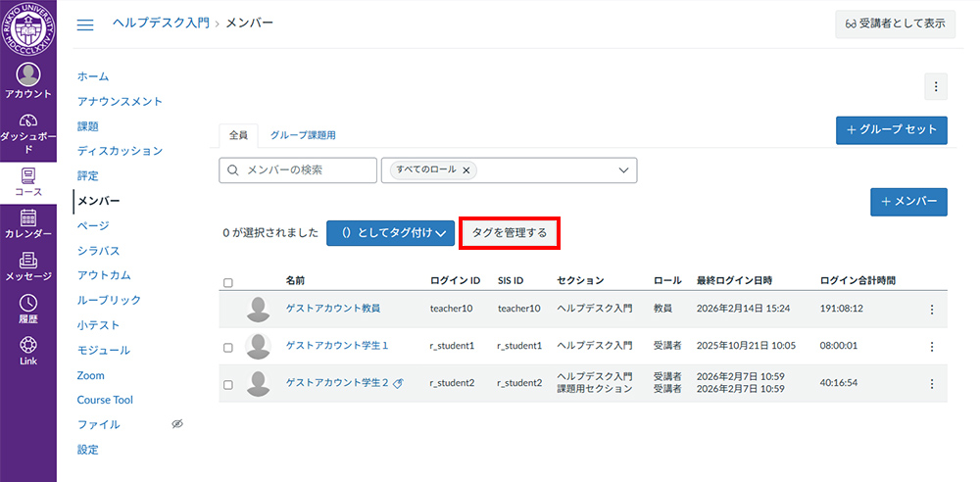Check the box for ゲストアカウント学生２

pyautogui.click(x=228, y=384)
